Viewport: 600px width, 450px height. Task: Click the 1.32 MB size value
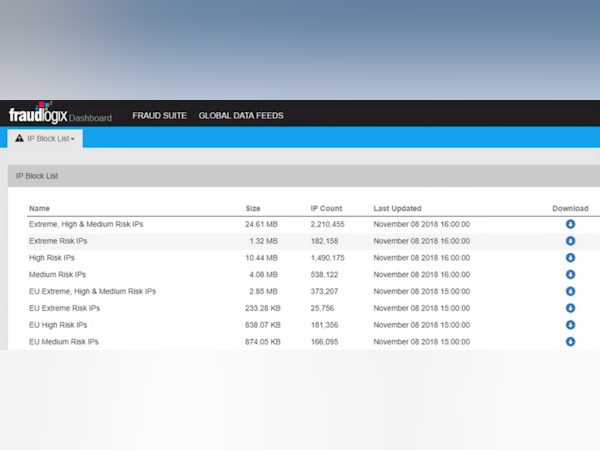[264, 241]
